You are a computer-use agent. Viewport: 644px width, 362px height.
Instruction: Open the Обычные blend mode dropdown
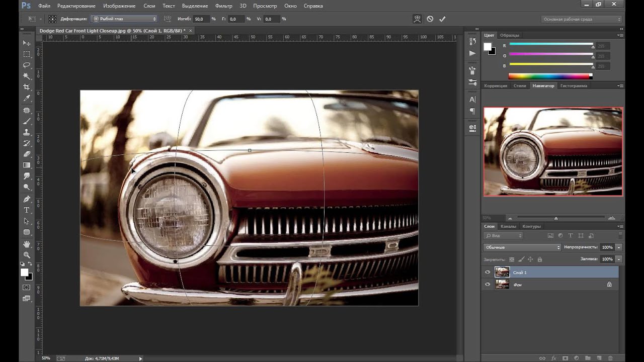(522, 247)
